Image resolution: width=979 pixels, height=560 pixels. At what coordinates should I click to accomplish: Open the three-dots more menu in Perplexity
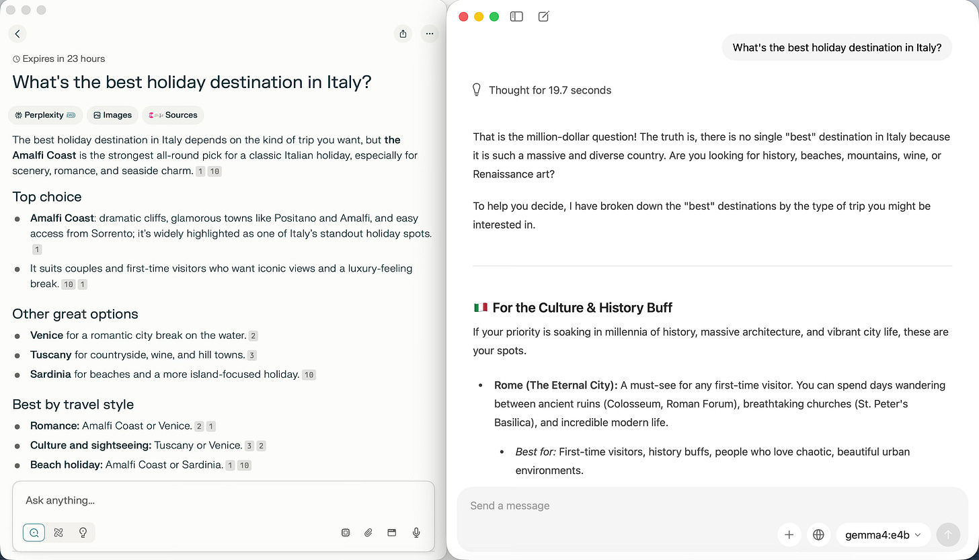tap(430, 34)
